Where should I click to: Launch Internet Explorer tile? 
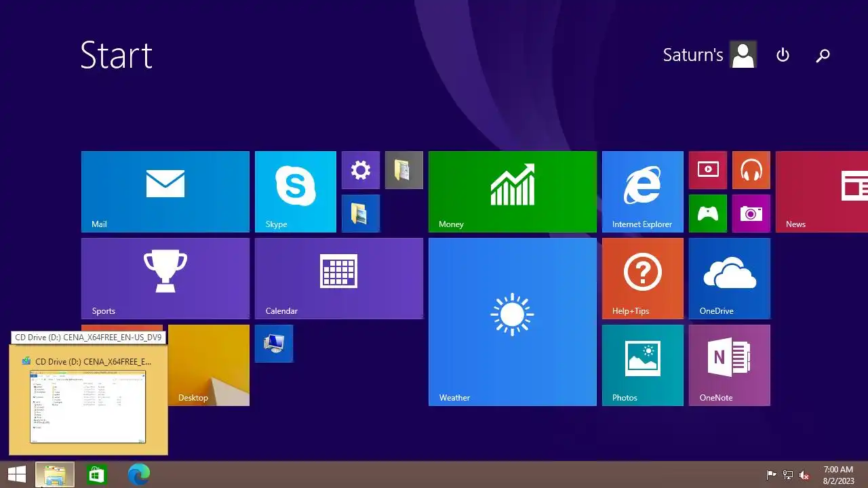point(643,192)
